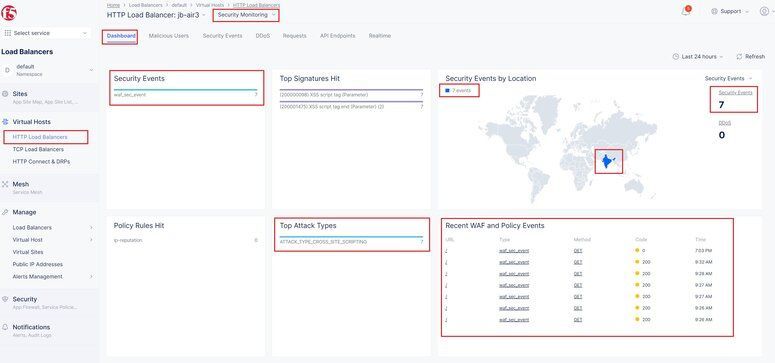
Task: Expand the Virtual Host submenu under Manage
Action: click(91, 240)
